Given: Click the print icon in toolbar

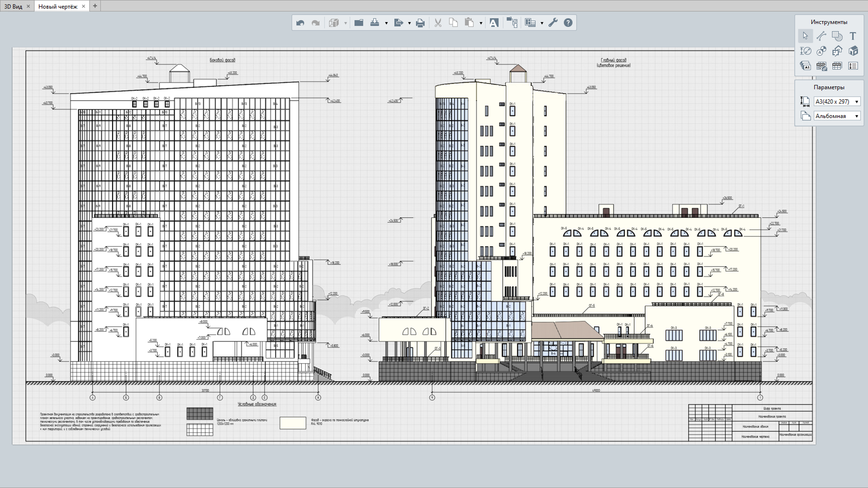Looking at the screenshot, I should 420,23.
